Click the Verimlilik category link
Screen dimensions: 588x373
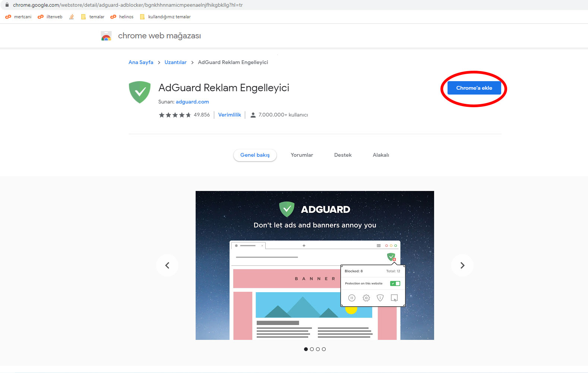tap(230, 115)
